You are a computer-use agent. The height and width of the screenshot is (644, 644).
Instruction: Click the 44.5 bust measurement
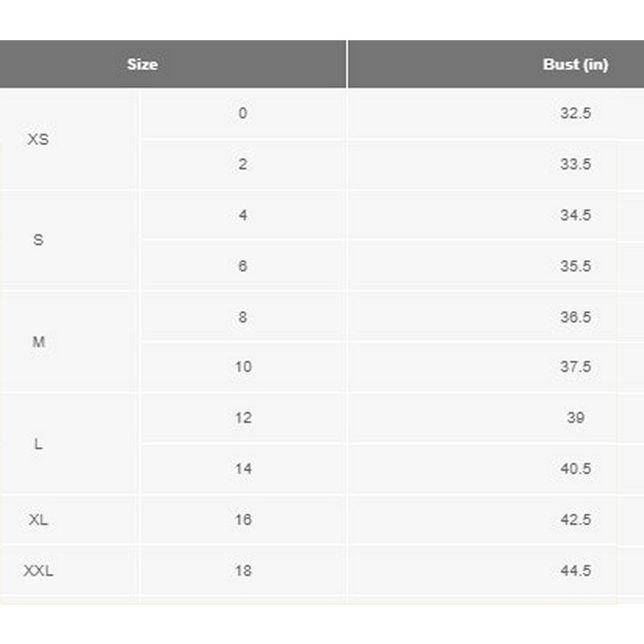pyautogui.click(x=575, y=570)
